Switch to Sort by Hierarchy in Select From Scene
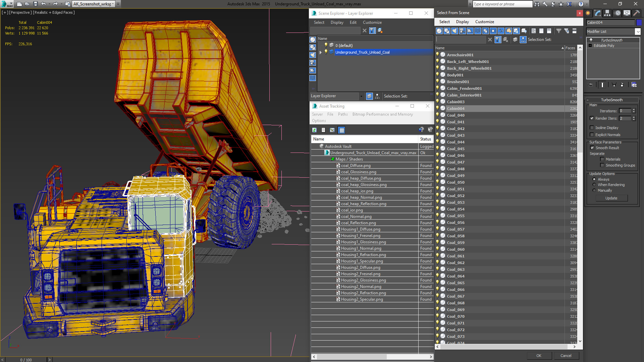This screenshot has height=362, width=644. pyautogui.click(x=523, y=40)
